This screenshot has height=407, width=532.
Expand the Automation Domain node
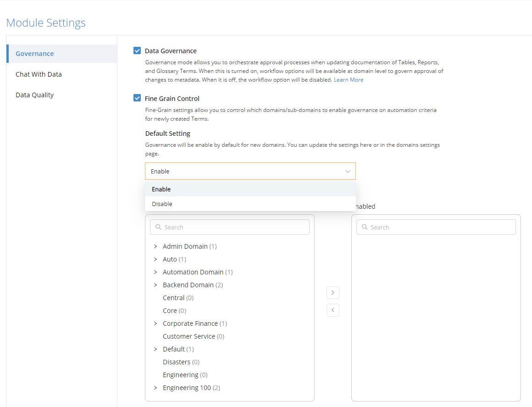[155, 272]
